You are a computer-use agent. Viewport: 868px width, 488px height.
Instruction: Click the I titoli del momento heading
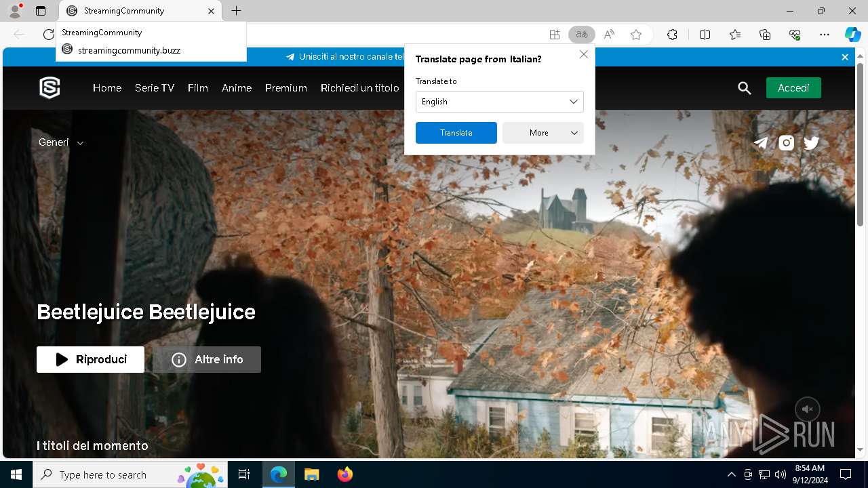(92, 445)
